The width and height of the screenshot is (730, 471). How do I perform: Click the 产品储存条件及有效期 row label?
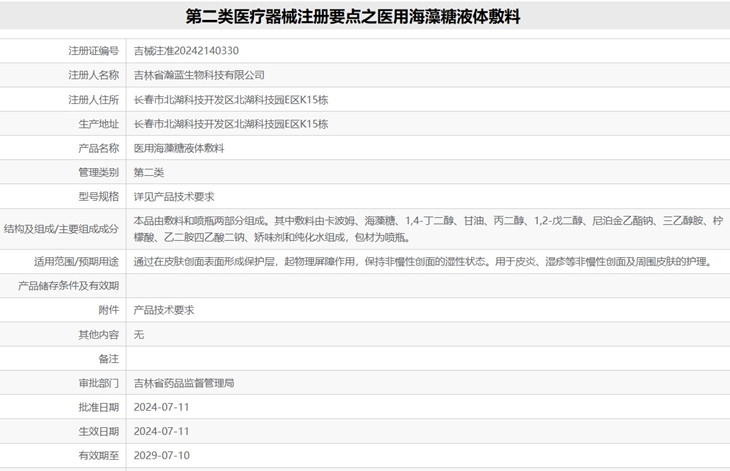click(x=69, y=286)
